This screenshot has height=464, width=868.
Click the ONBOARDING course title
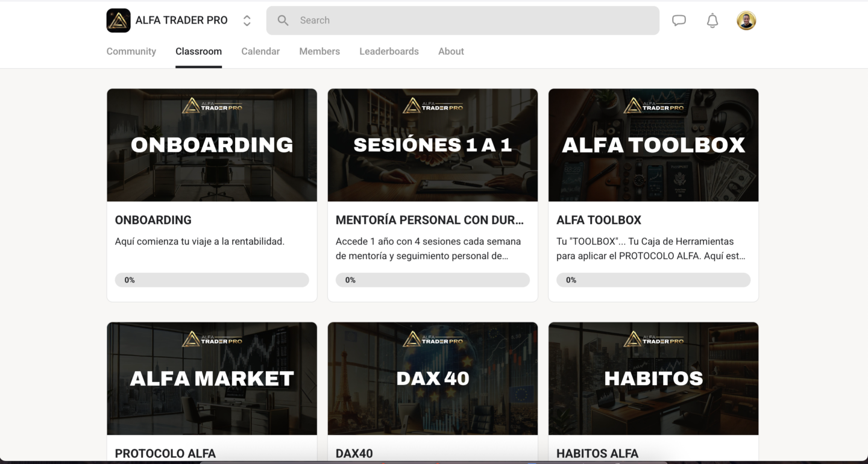153,220
